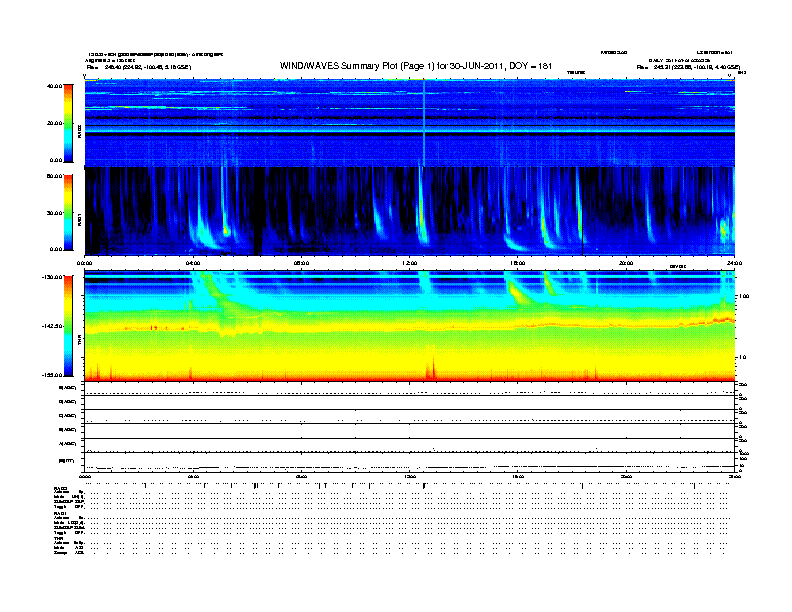The height and width of the screenshot is (612, 792).
Task: Click the TNR vertical axis label
Action: pyautogui.click(x=80, y=342)
